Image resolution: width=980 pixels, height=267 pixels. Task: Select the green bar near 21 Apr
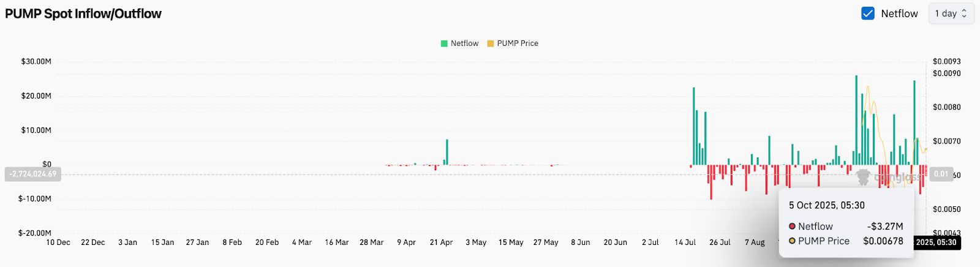tap(447, 152)
